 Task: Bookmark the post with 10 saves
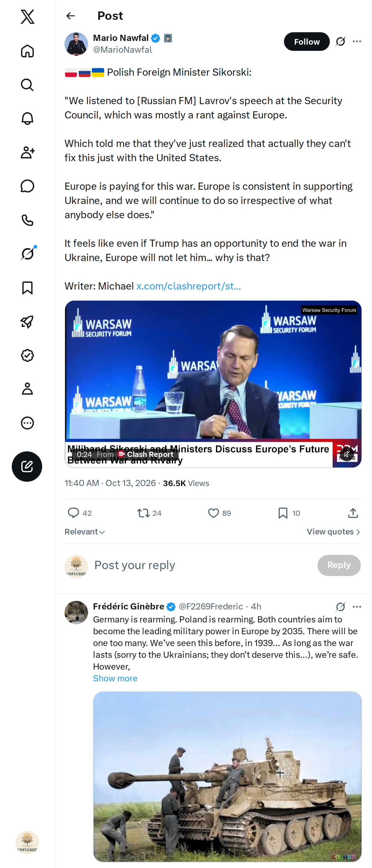point(283,513)
